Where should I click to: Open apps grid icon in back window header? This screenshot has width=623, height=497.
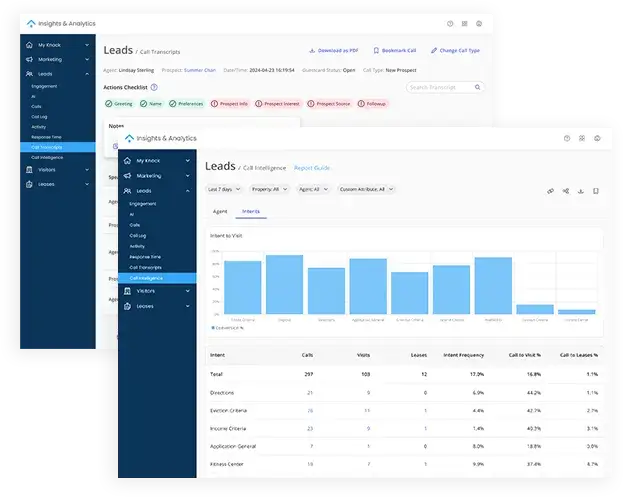point(464,24)
